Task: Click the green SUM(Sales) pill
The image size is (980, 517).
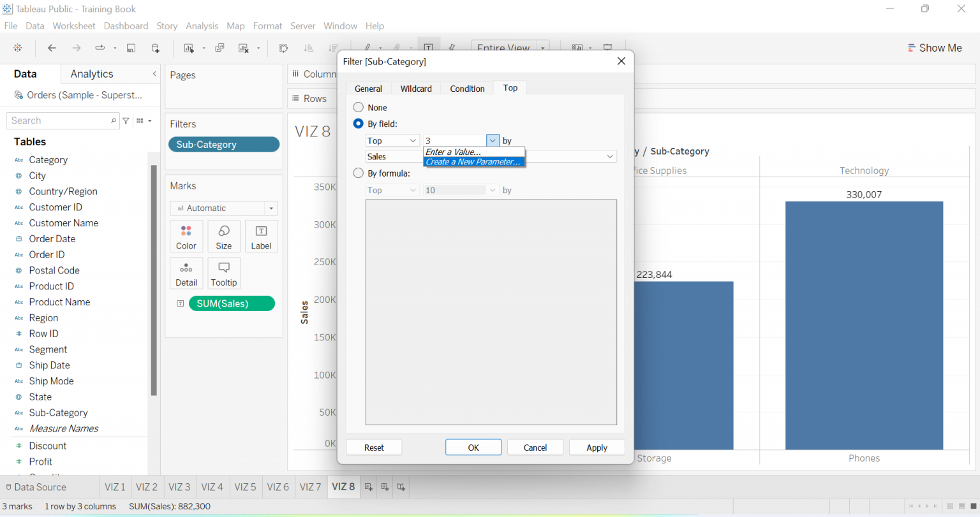Action: click(x=232, y=303)
